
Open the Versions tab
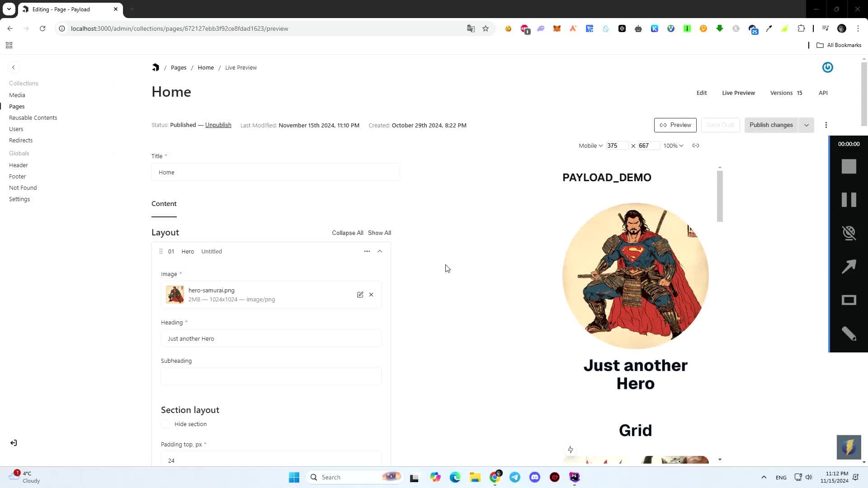tap(786, 93)
